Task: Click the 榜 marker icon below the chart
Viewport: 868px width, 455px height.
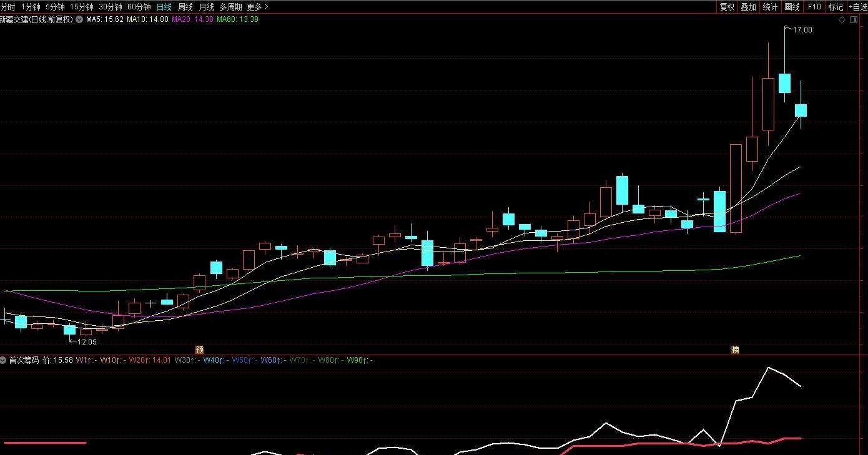Action: (x=735, y=350)
